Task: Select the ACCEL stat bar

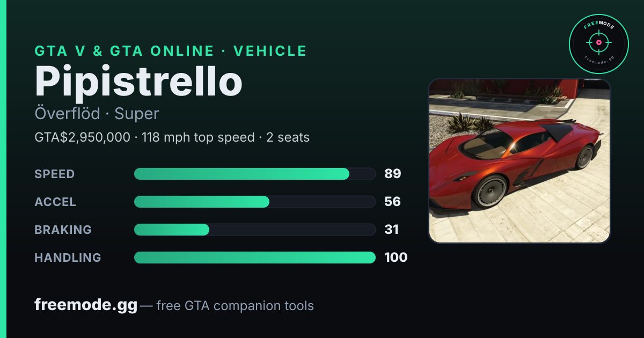Action: click(x=254, y=202)
